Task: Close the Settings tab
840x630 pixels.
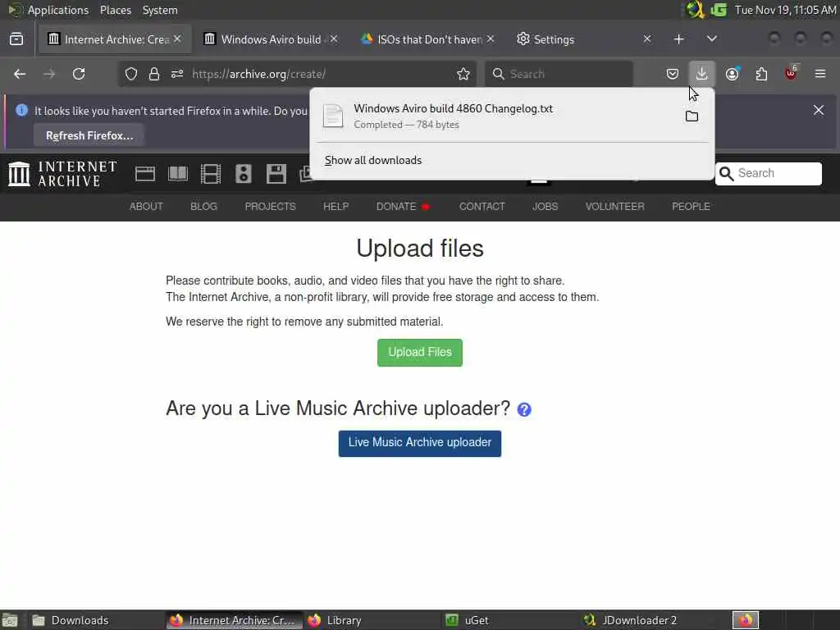Action: point(647,39)
